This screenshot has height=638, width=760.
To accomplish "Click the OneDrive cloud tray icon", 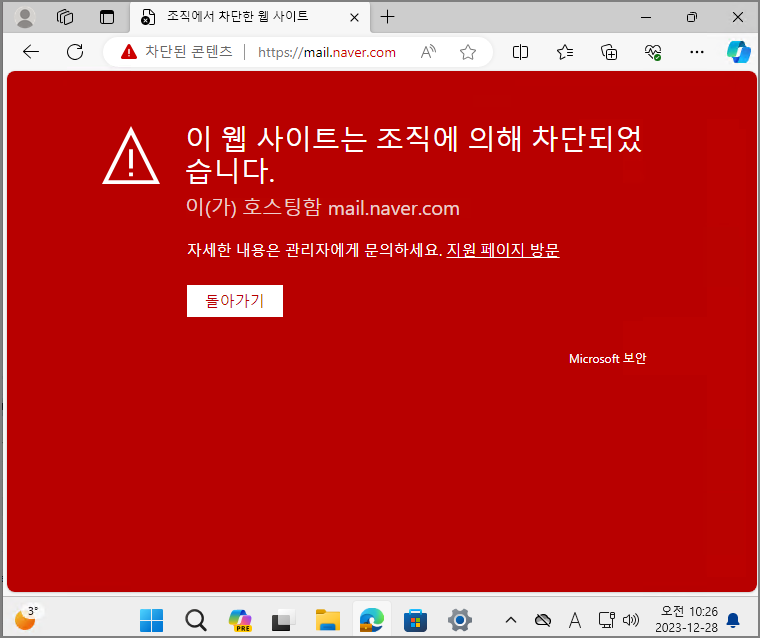I will click(543, 620).
